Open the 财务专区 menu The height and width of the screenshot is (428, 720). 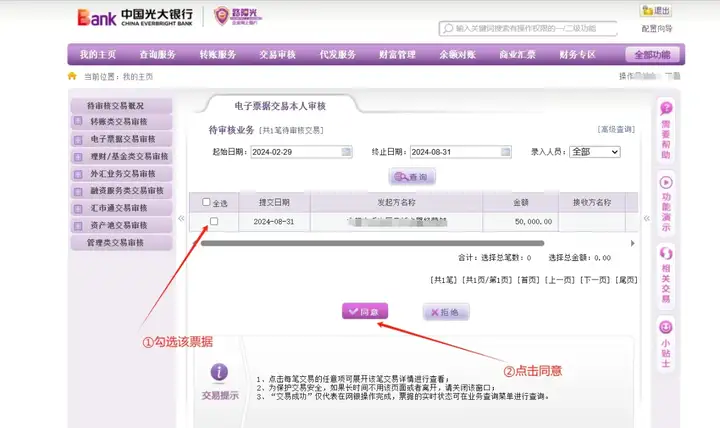(577, 55)
